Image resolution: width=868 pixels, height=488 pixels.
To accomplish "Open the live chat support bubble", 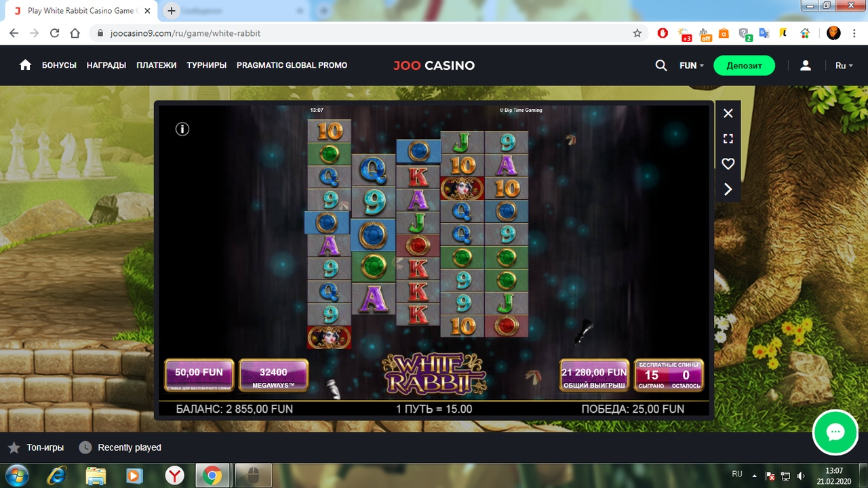I will point(835,432).
